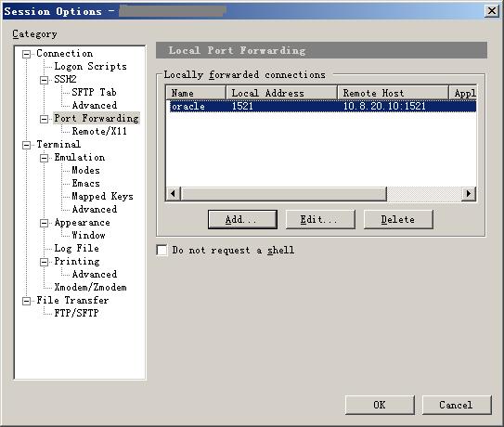Open the Emacs category
The height and width of the screenshot is (427, 504).
pos(85,183)
